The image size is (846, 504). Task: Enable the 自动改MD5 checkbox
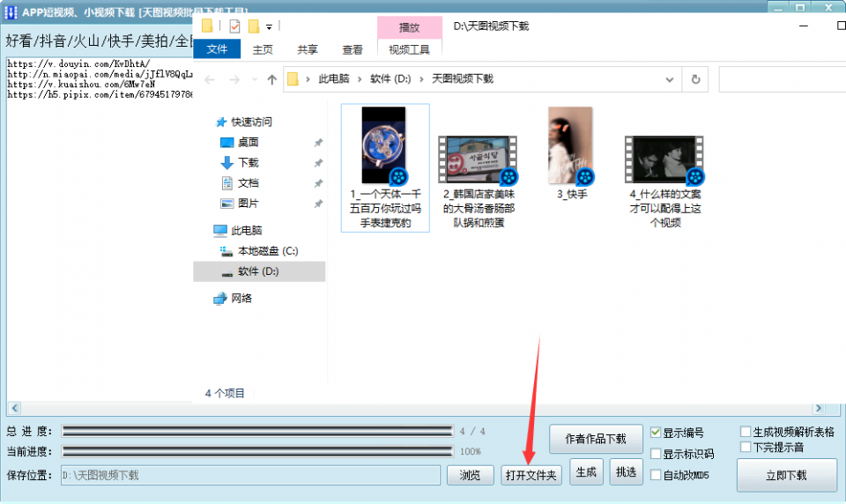(656, 475)
